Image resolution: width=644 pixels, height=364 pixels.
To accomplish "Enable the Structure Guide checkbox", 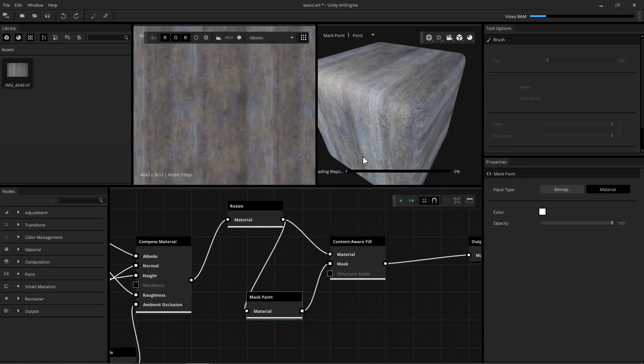I will (330, 273).
